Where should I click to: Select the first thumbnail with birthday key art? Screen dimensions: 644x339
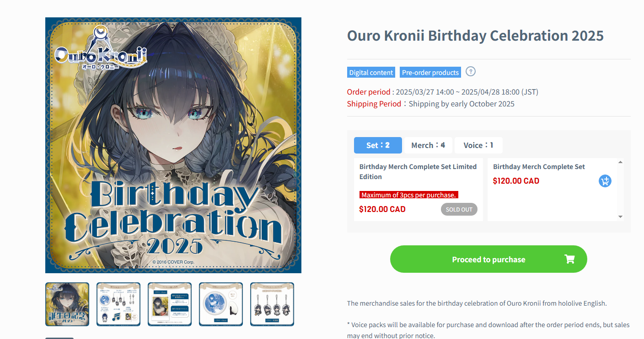(x=67, y=304)
